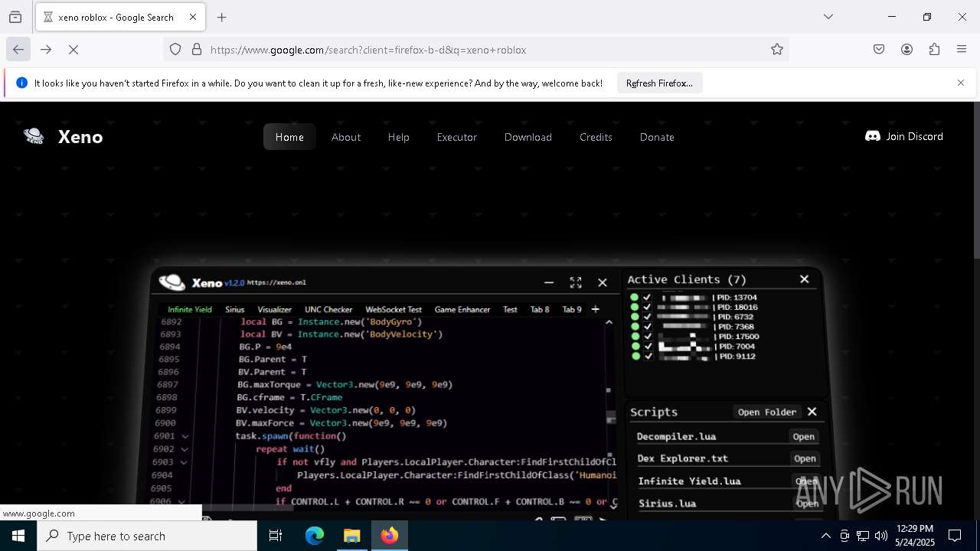Stop loading the page
Screen dimensions: 980x551
(x=73, y=50)
